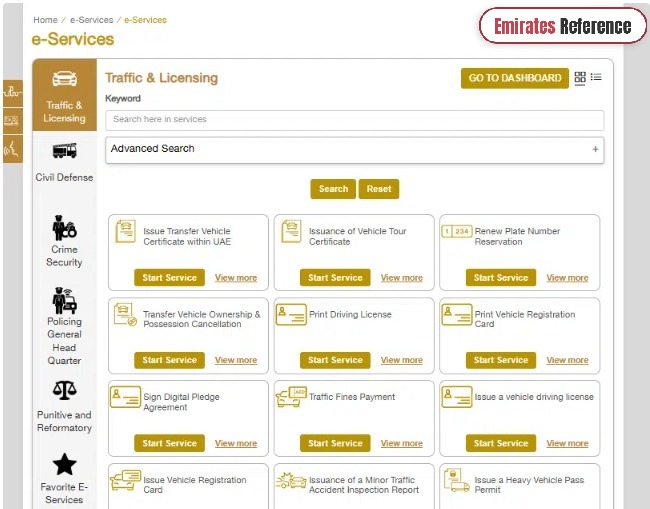Open Crime Security officer icon
Image resolution: width=650 pixels, height=509 pixels.
(64, 228)
